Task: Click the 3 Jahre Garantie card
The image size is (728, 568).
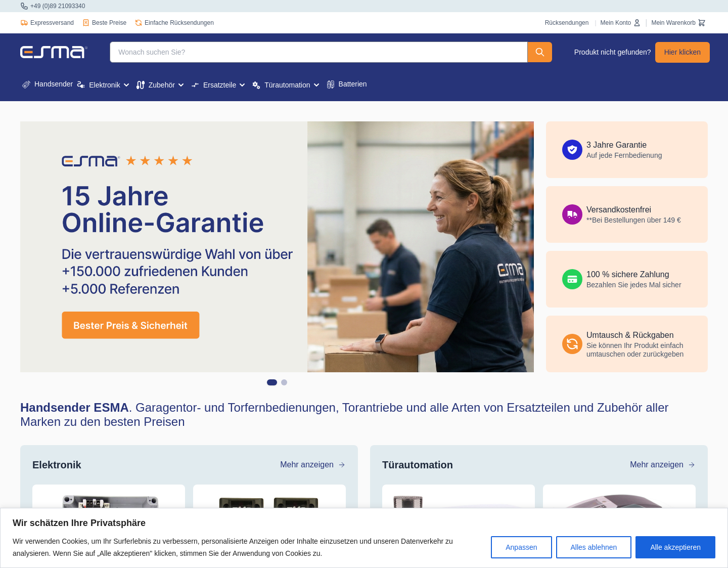Action: coord(627,150)
